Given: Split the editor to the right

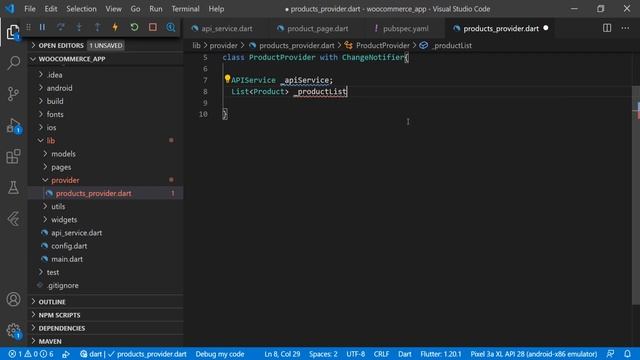Looking at the screenshot, I should [x=607, y=28].
